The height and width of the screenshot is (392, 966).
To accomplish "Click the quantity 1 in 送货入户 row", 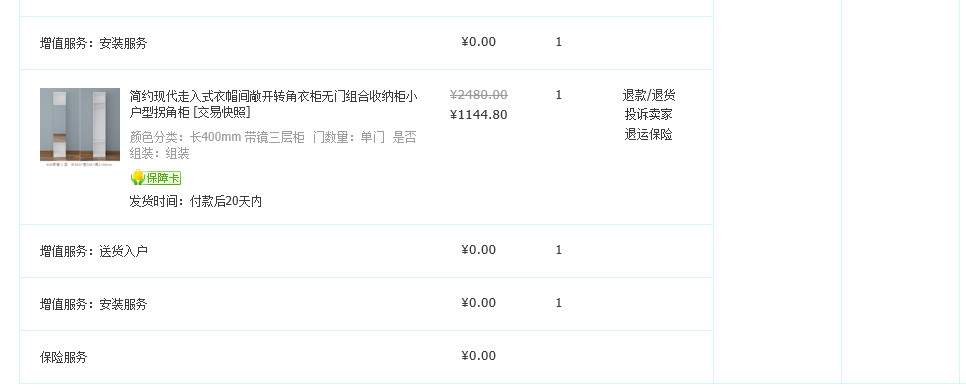I will 559,250.
